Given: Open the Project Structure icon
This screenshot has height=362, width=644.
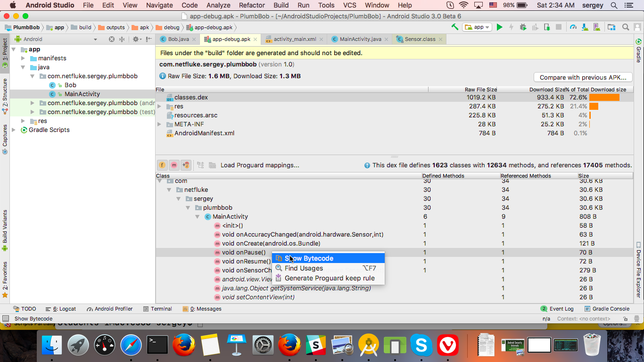Looking at the screenshot, I should [611, 27].
